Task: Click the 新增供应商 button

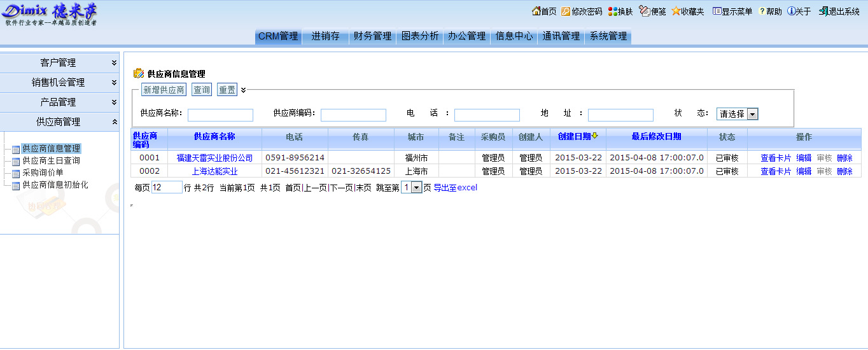Action: coord(164,90)
